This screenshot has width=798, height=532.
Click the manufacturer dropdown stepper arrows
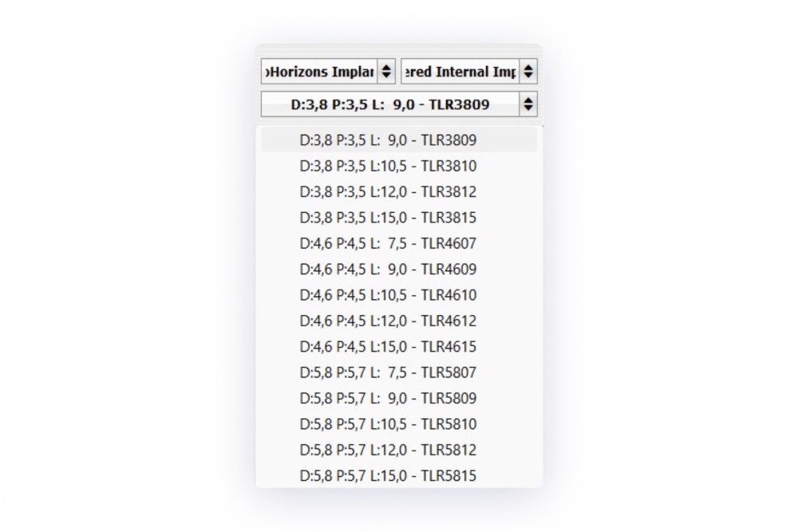coord(386,71)
